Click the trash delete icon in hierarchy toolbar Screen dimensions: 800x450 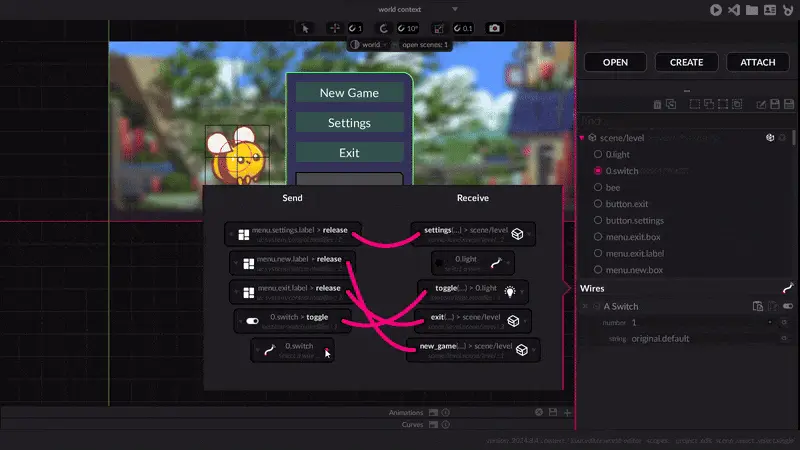point(657,104)
